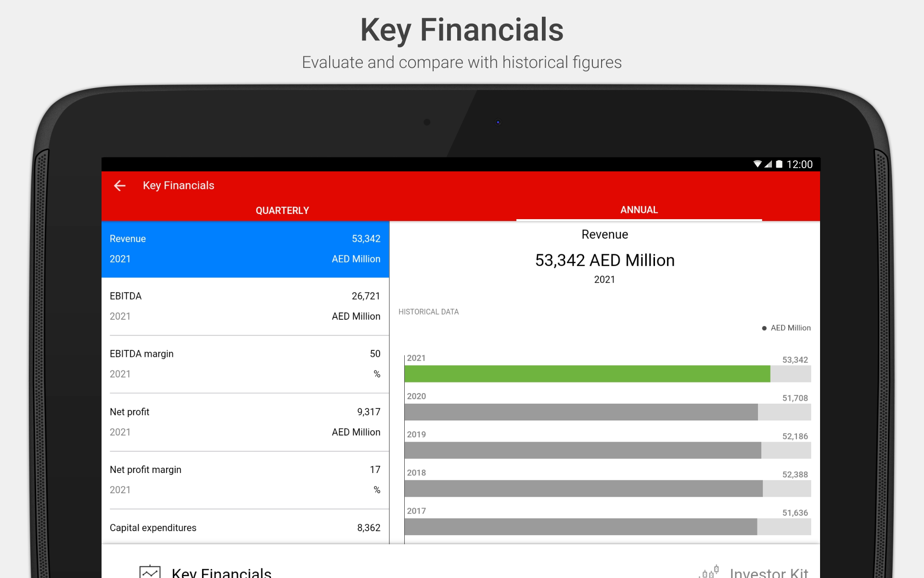This screenshot has width=924, height=578.
Task: Open the Investor Kit section label
Action: 769,572
